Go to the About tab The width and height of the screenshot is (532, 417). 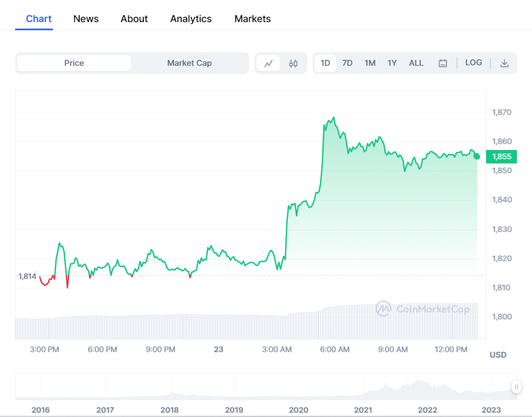tap(134, 19)
